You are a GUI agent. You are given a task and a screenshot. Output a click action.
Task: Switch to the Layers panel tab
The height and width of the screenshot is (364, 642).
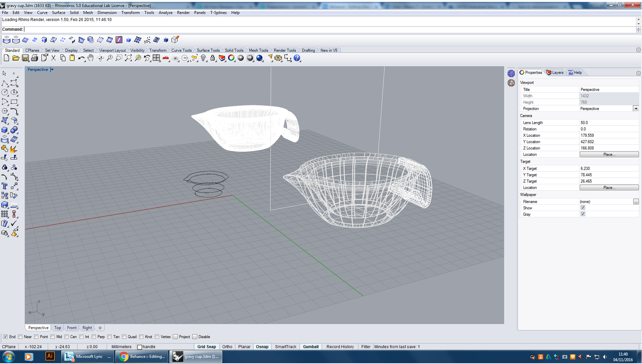coord(555,73)
